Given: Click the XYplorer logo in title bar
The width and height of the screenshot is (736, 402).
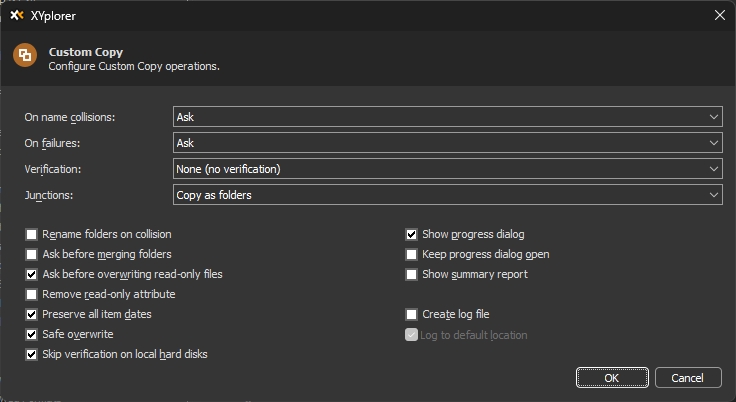Looking at the screenshot, I should pos(17,15).
